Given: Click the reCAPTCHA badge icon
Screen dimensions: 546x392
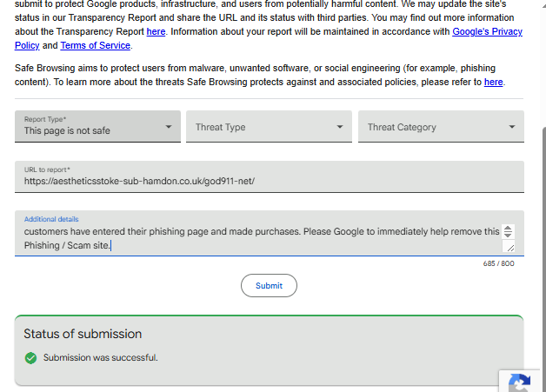Looking at the screenshot, I should tap(521, 383).
